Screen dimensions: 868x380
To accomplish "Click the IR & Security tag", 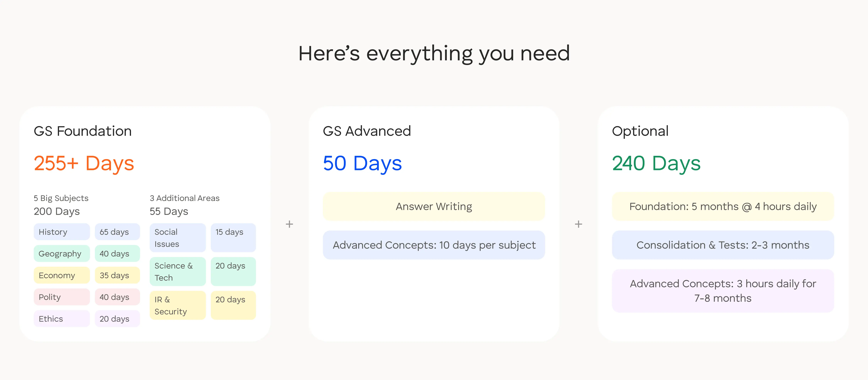I will click(178, 305).
